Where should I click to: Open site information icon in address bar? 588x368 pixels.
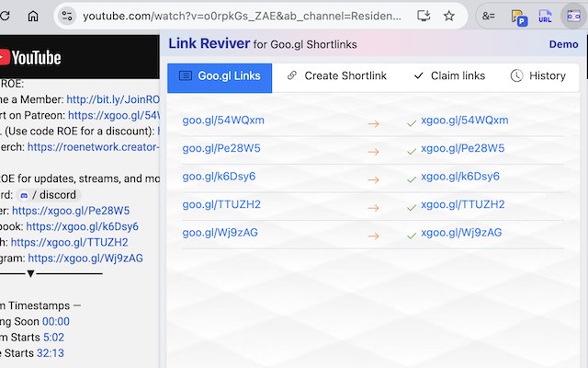(67, 16)
